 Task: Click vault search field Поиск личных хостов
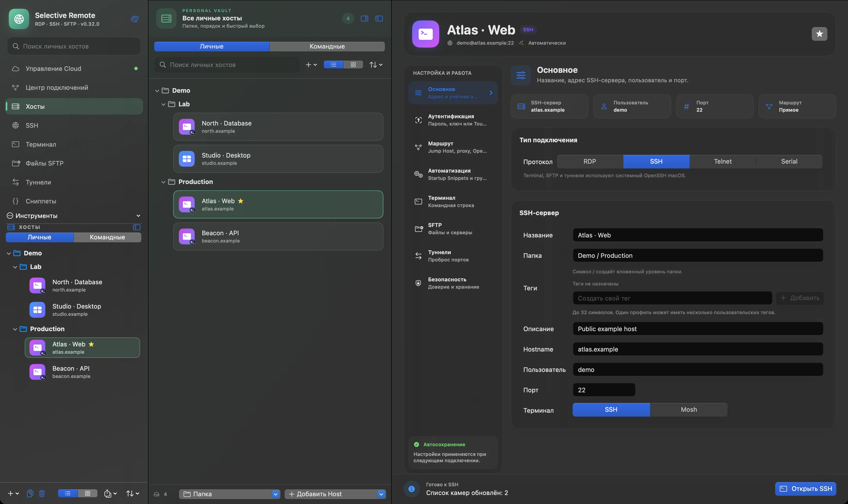(x=227, y=65)
